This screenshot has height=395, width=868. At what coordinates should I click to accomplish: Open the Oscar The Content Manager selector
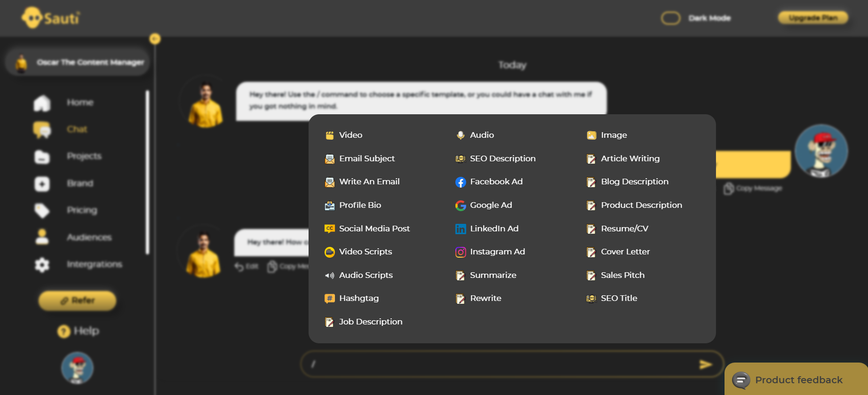[78, 62]
